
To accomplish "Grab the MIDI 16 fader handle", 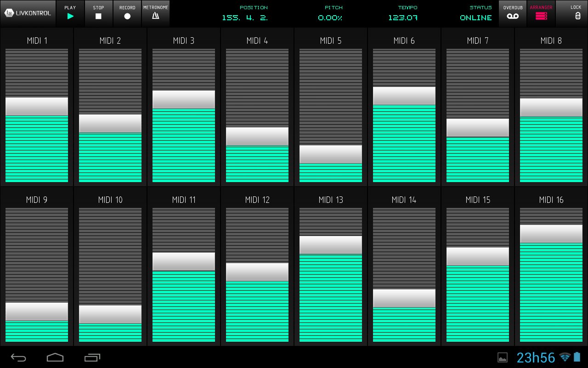I will [551, 234].
